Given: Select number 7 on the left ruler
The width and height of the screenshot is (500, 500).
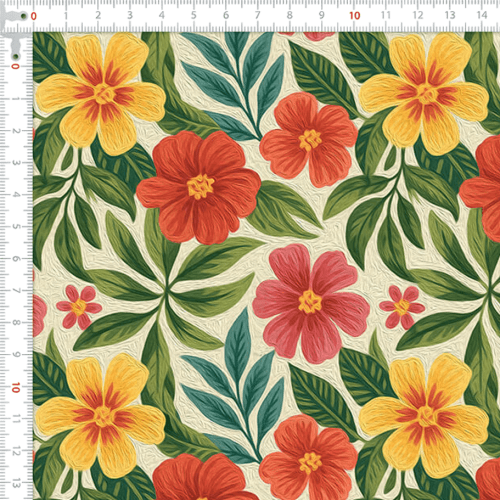Looking at the screenshot, I should 15,291.
